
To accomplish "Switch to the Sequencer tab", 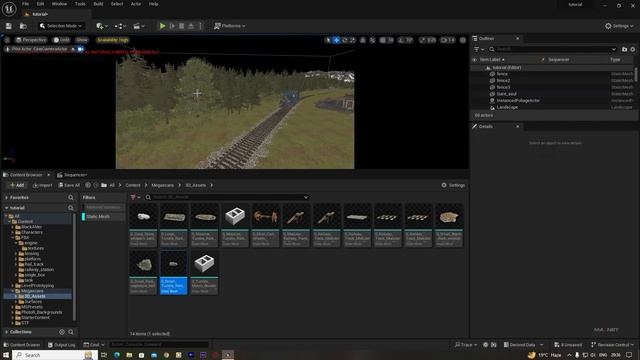I will pos(72,175).
